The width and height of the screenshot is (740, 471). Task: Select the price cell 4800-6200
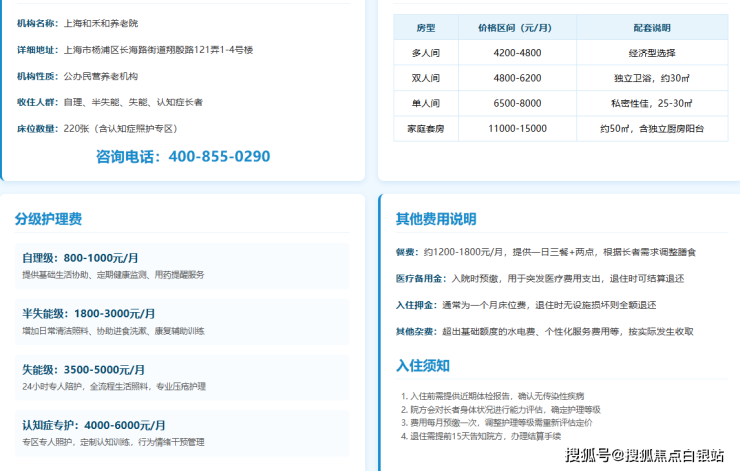[517, 78]
